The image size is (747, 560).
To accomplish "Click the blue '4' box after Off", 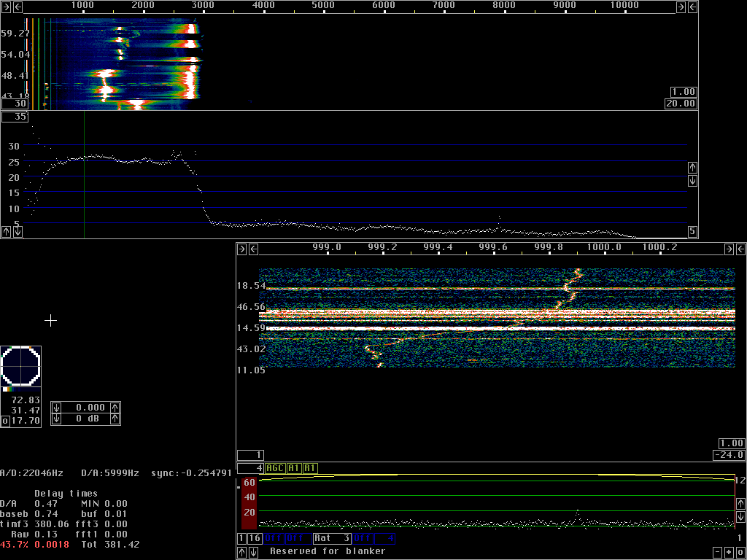I will click(x=384, y=539).
